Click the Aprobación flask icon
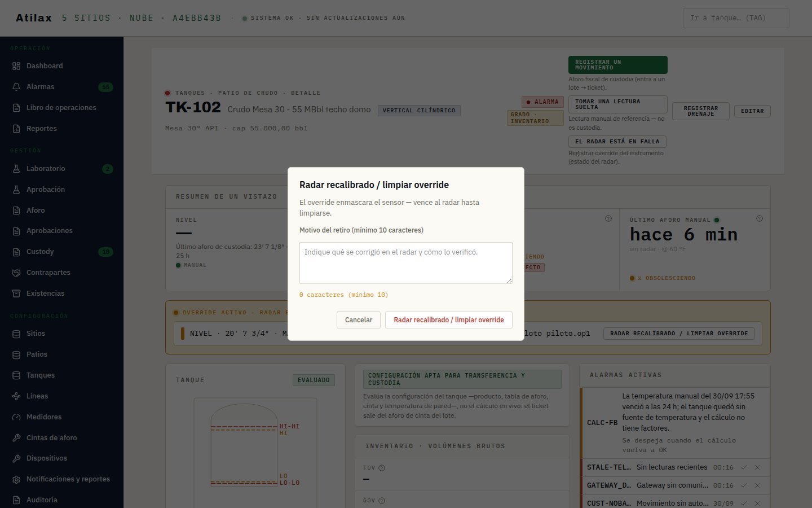 tap(16, 190)
